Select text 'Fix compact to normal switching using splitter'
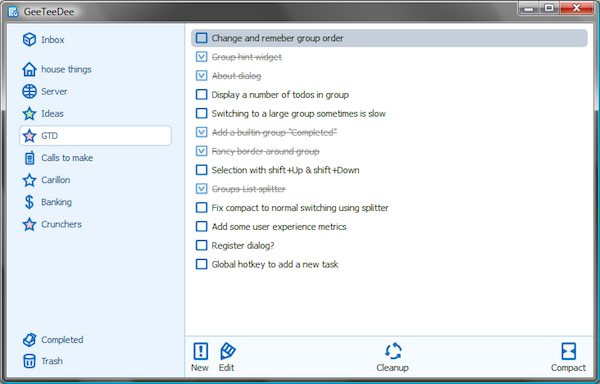This screenshot has height=384, width=600. coord(300,208)
